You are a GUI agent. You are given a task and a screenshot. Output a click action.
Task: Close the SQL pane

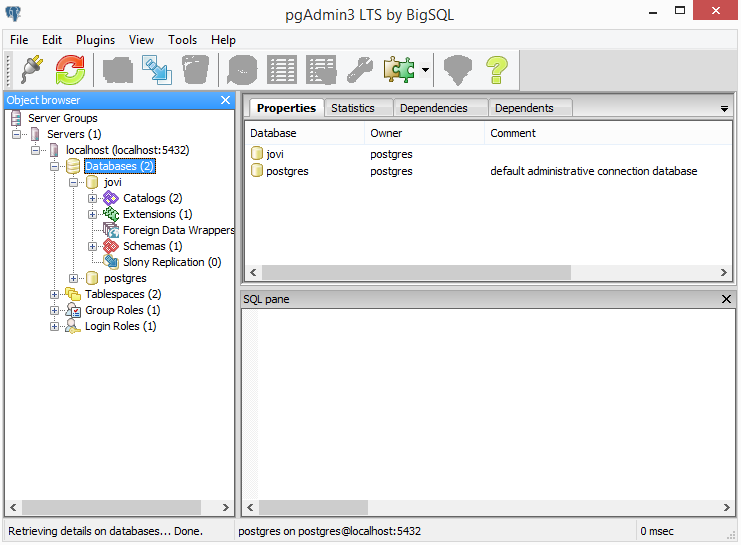coord(727,299)
